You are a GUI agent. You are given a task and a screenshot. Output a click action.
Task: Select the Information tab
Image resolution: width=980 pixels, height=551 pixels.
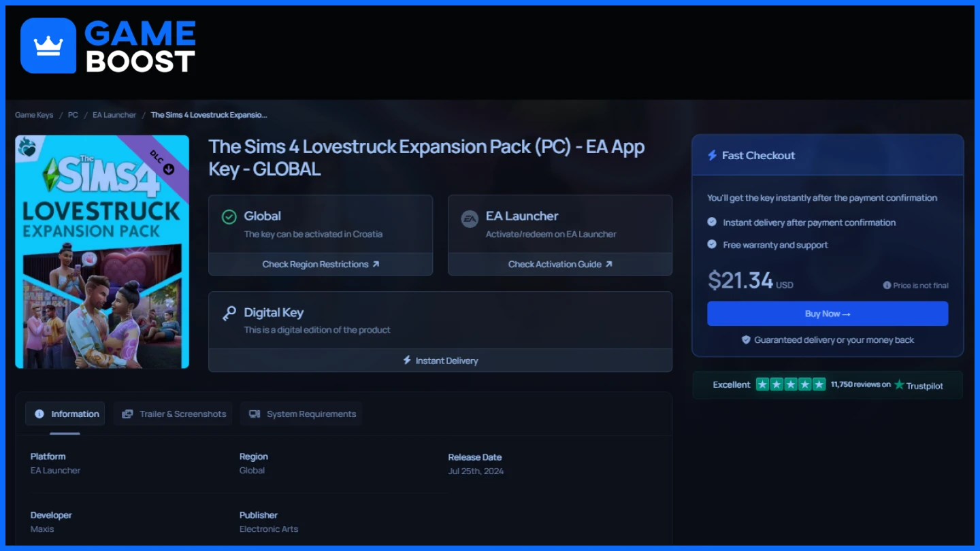click(x=65, y=414)
